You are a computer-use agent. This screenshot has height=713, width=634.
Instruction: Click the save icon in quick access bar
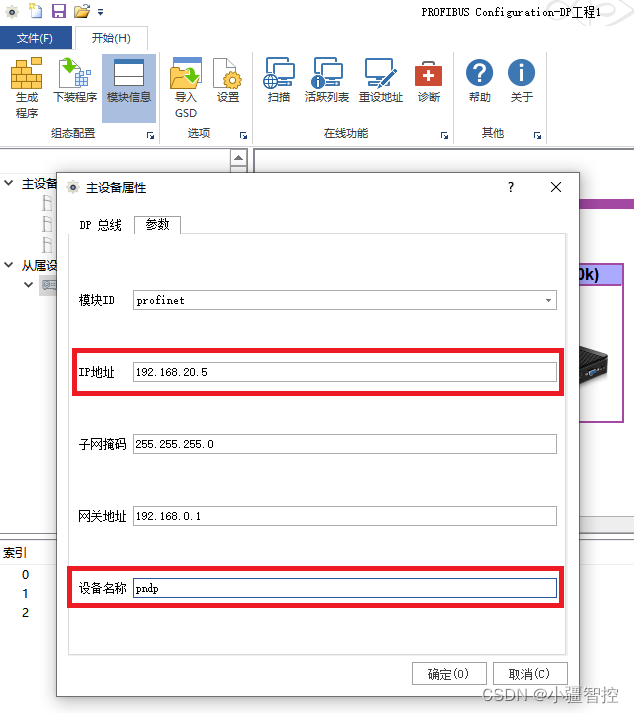tap(59, 10)
